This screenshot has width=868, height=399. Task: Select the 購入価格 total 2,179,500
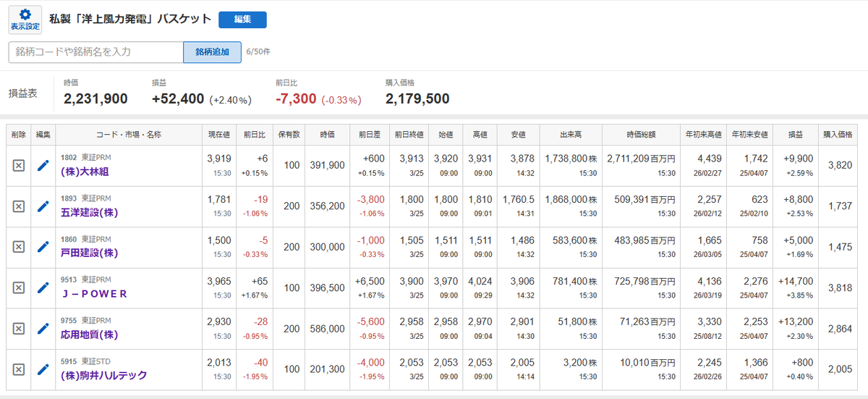pyautogui.click(x=417, y=99)
